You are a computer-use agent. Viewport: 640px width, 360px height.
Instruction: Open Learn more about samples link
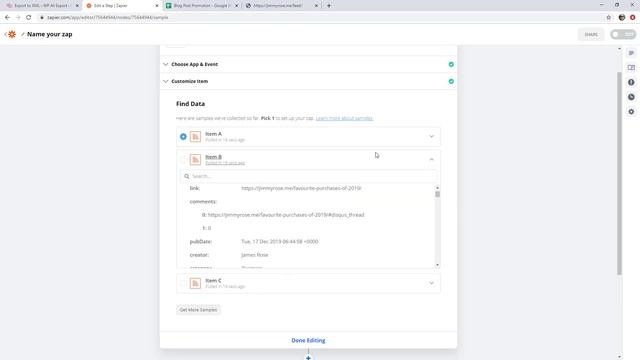[x=344, y=118]
